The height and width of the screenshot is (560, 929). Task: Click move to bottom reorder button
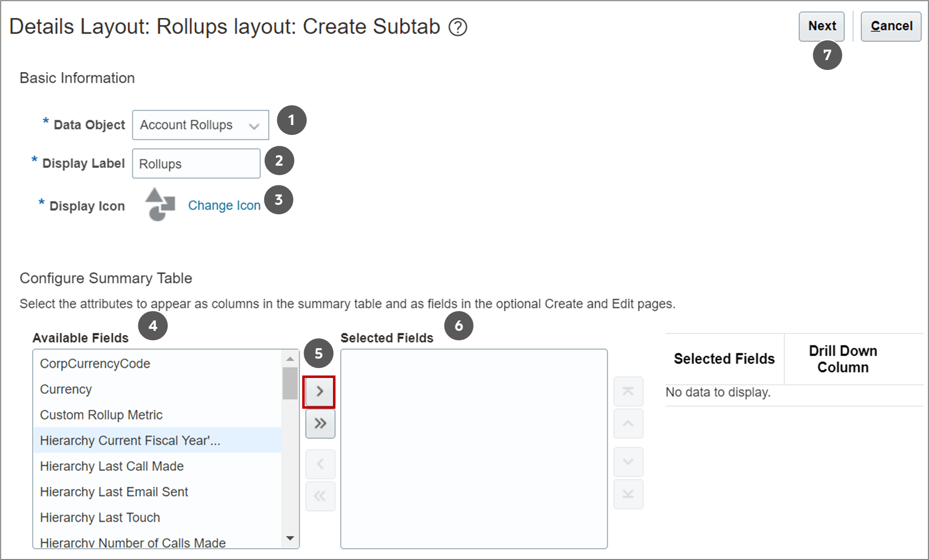[x=628, y=494]
